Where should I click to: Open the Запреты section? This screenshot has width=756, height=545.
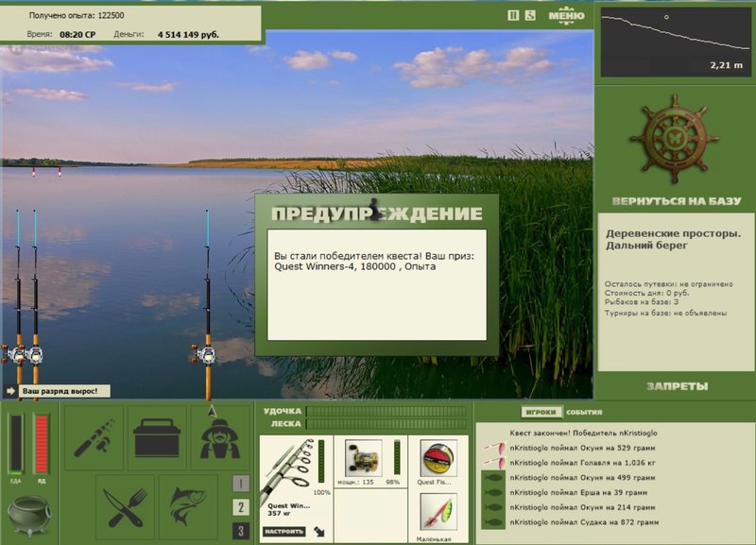tap(677, 386)
